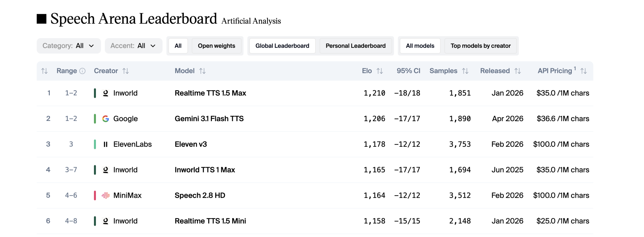Open the Realtime TTS 1.5 Mini model
The width and height of the screenshot is (644, 237).
tap(210, 221)
